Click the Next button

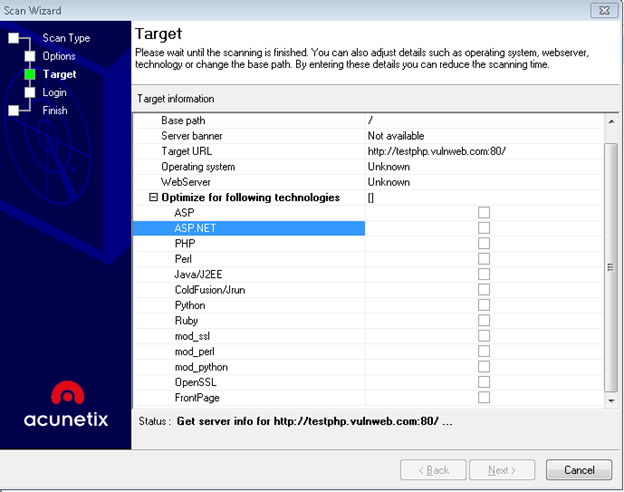(x=502, y=470)
